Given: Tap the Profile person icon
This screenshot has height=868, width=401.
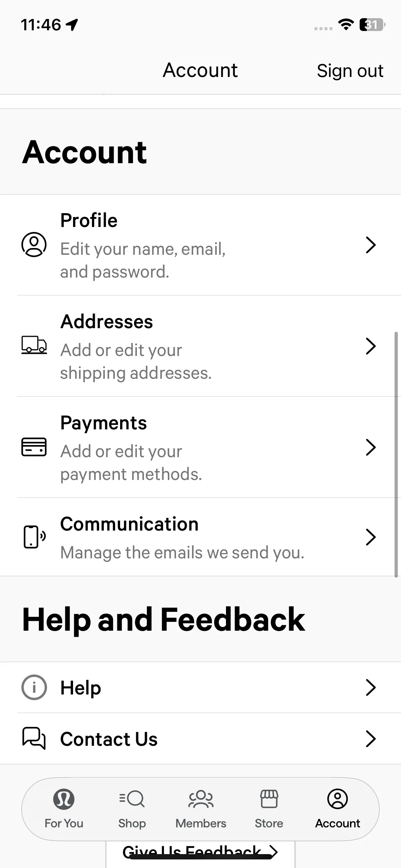Looking at the screenshot, I should [x=34, y=245].
